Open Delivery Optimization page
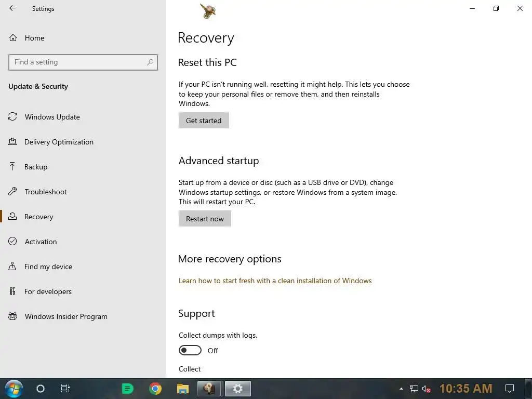Viewport: 532px width, 399px height. tap(83, 142)
